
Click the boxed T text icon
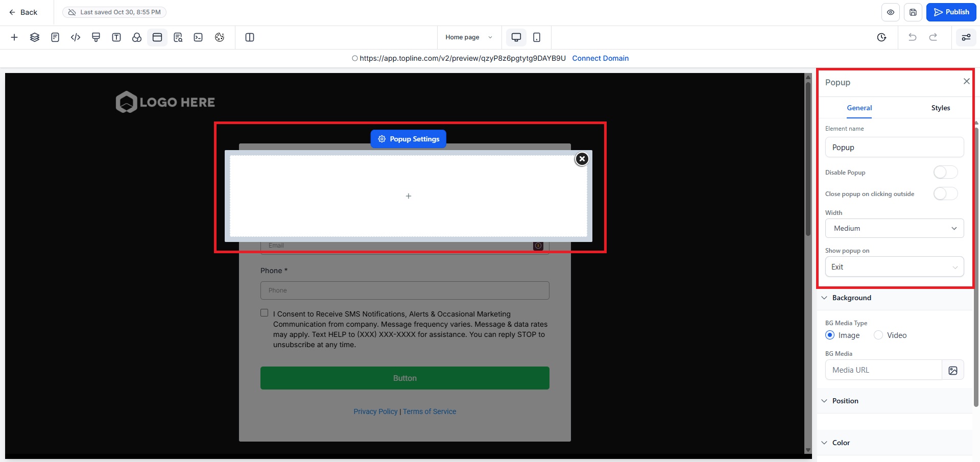point(116,37)
